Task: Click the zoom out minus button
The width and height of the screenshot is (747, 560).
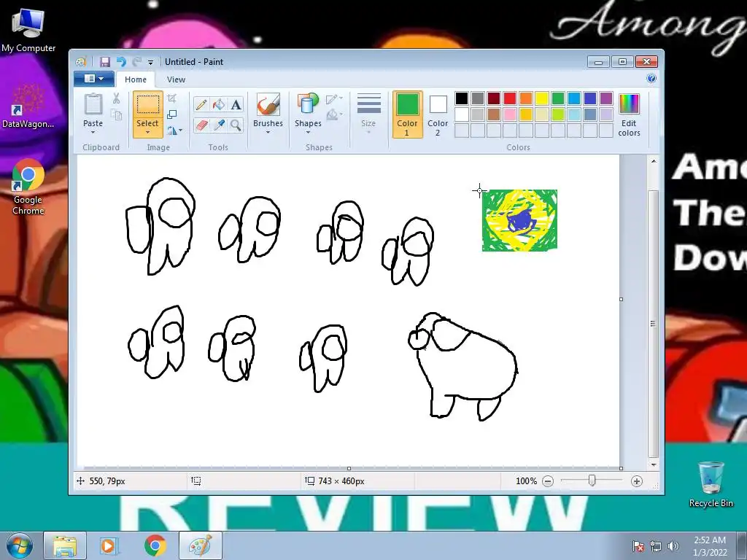Action: (548, 481)
